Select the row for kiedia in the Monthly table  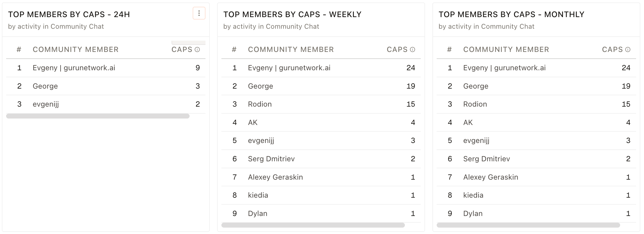pos(473,195)
